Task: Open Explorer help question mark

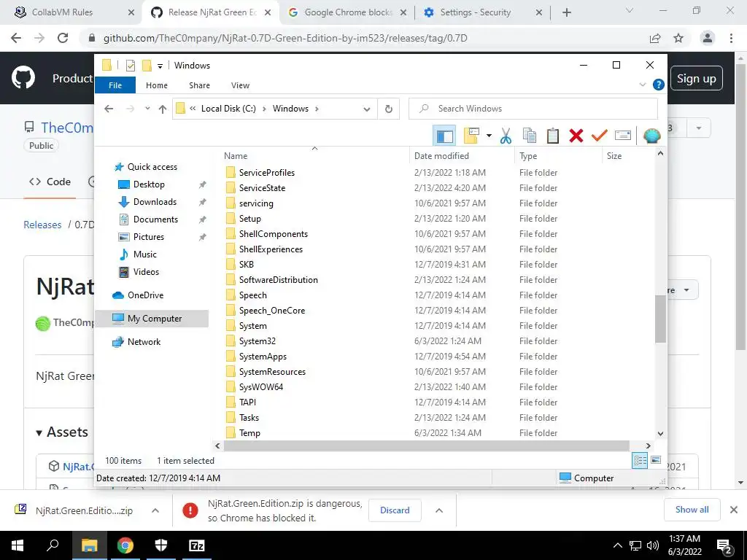Action: click(x=659, y=85)
